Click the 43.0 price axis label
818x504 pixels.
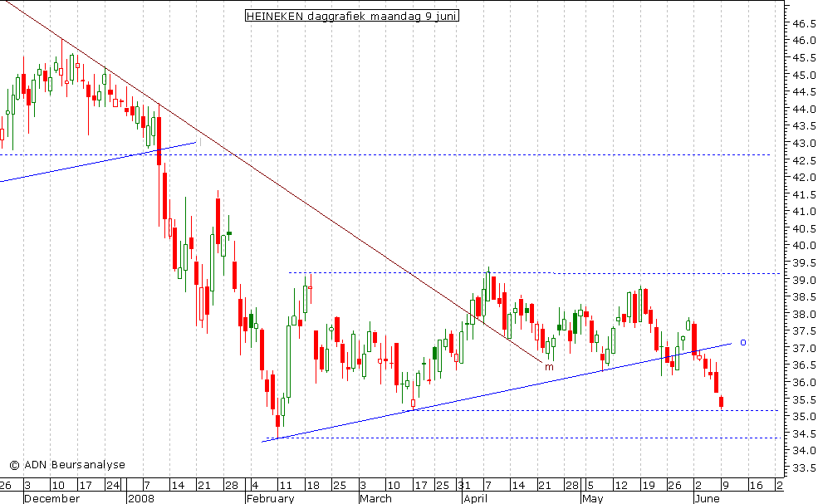804,144
